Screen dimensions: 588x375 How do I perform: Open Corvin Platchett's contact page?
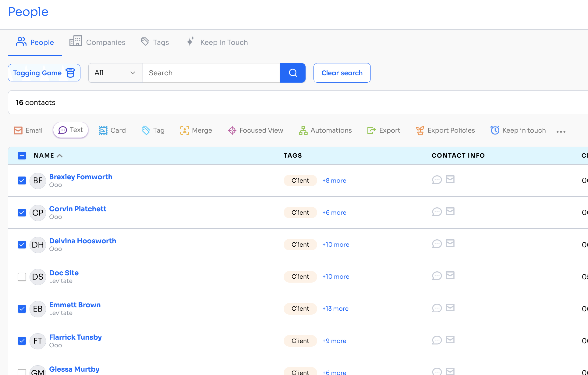coord(78,209)
